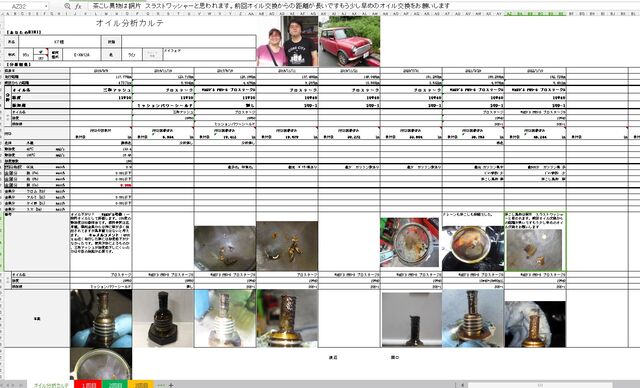Select the white-background drain plug photo in third column
This screenshot has height=388, width=640.
(225, 319)
